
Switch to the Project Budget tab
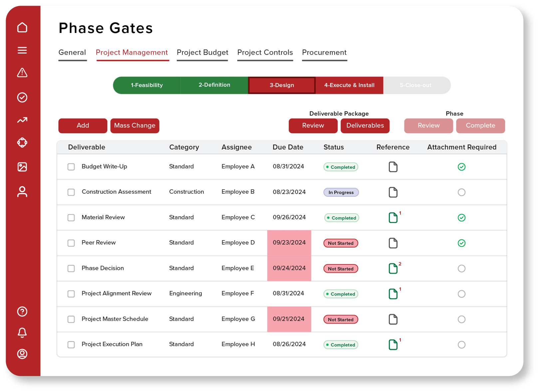pos(202,53)
